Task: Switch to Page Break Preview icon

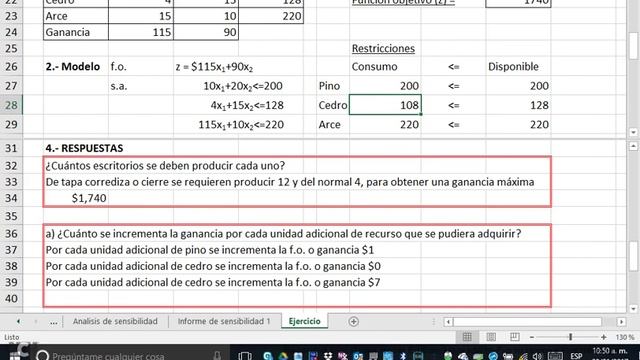Action: coord(515,337)
